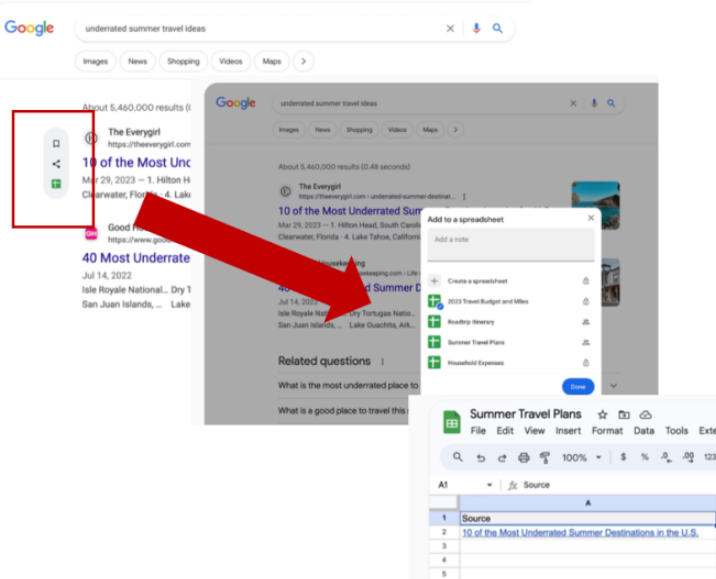Select the Videos chip on the left Google page
The height and width of the screenshot is (579, 716).
pos(231,61)
